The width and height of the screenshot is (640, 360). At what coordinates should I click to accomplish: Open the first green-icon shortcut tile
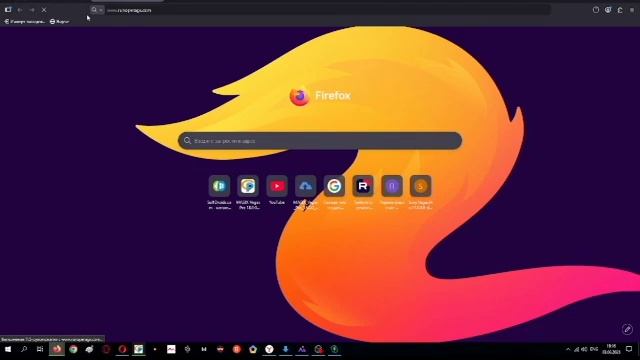pyautogui.click(x=219, y=186)
